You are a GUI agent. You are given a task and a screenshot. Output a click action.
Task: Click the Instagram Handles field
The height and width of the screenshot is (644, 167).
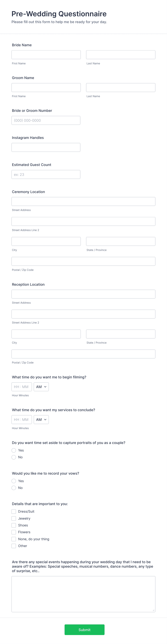pos(46,147)
